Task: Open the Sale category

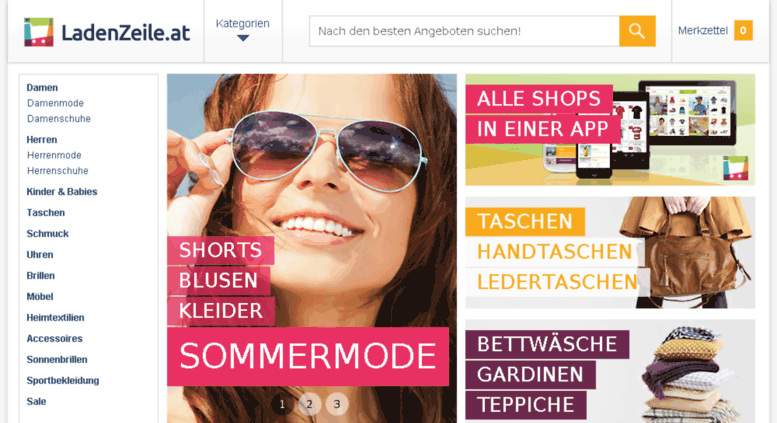Action: [x=36, y=402]
